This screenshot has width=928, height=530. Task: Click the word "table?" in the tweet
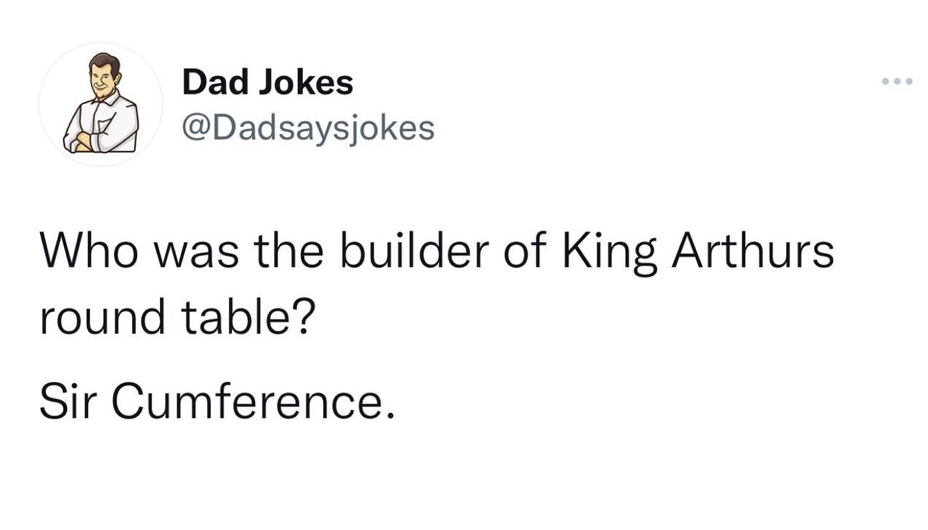point(249,316)
